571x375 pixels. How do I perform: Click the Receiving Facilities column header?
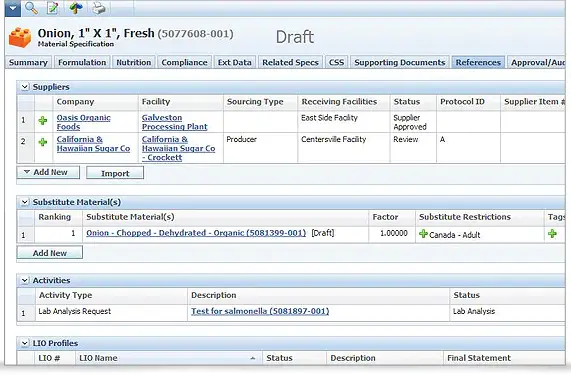click(x=344, y=102)
